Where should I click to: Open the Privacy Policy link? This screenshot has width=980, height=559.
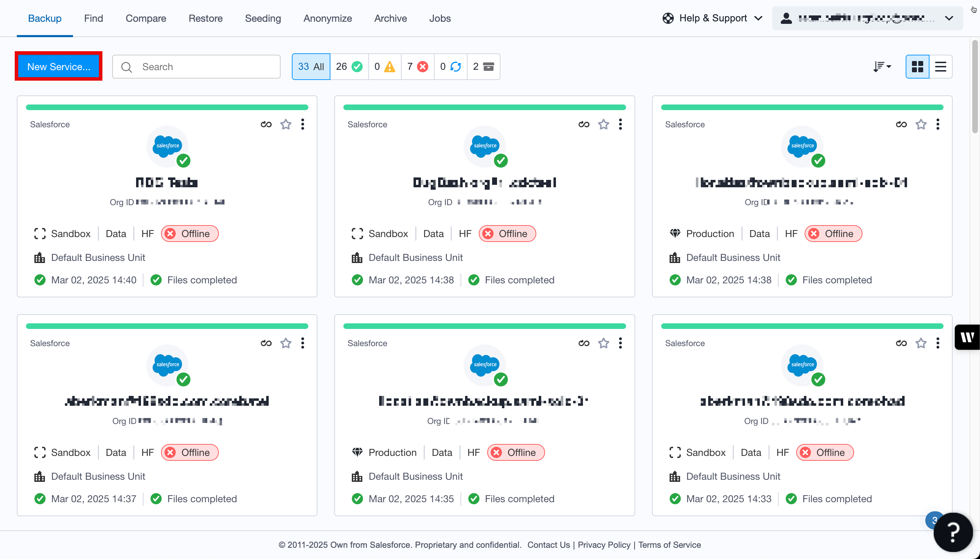[604, 545]
